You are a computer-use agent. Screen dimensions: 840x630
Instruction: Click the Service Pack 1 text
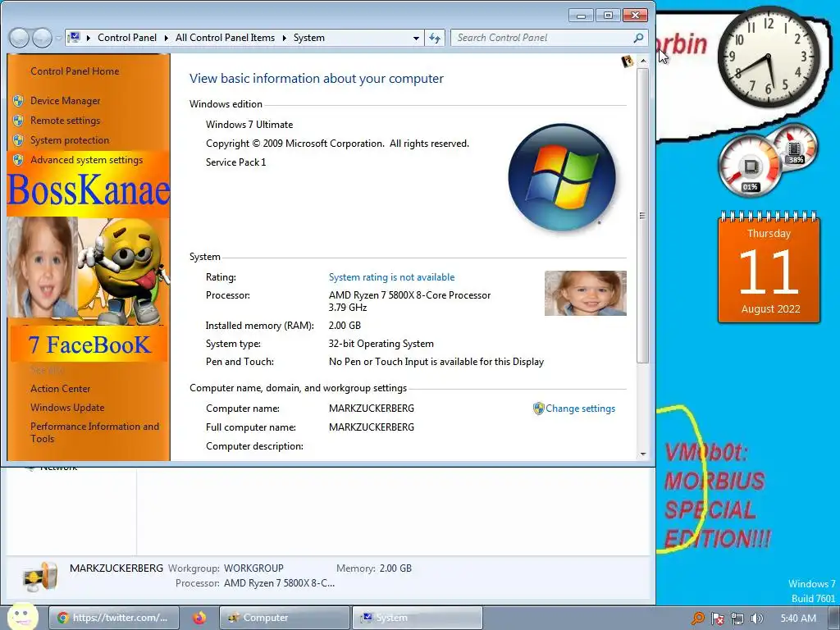point(235,162)
